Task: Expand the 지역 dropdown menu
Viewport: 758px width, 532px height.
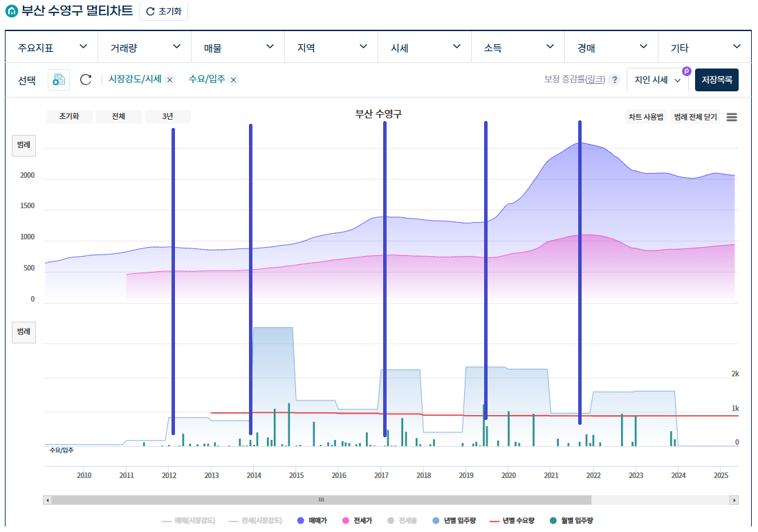Action: tap(331, 48)
